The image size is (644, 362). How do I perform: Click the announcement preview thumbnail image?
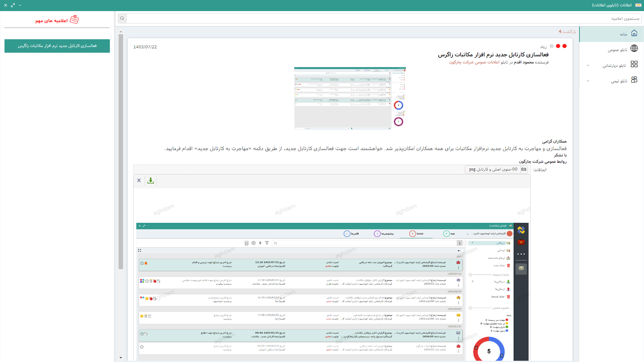350,98
